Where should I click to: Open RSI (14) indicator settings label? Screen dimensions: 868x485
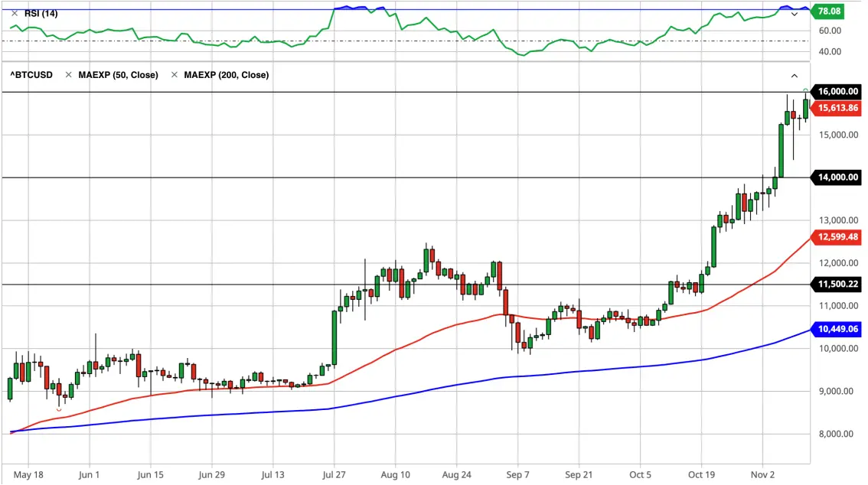click(41, 13)
